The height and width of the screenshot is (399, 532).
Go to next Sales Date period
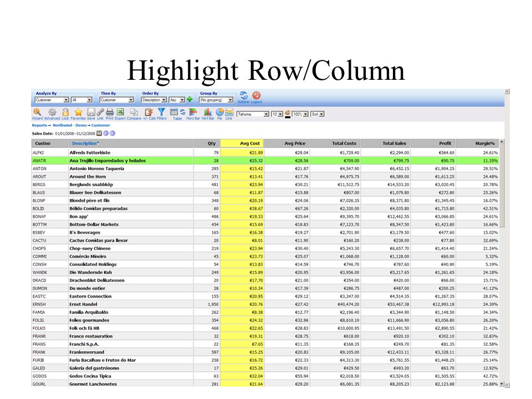pyautogui.click(x=112, y=134)
